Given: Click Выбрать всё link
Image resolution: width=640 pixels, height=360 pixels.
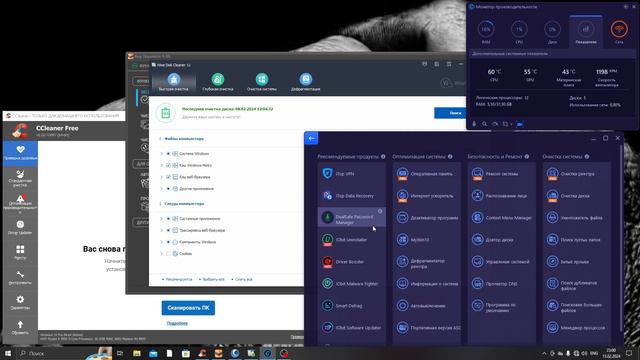Looking at the screenshot, I should pos(212,280).
